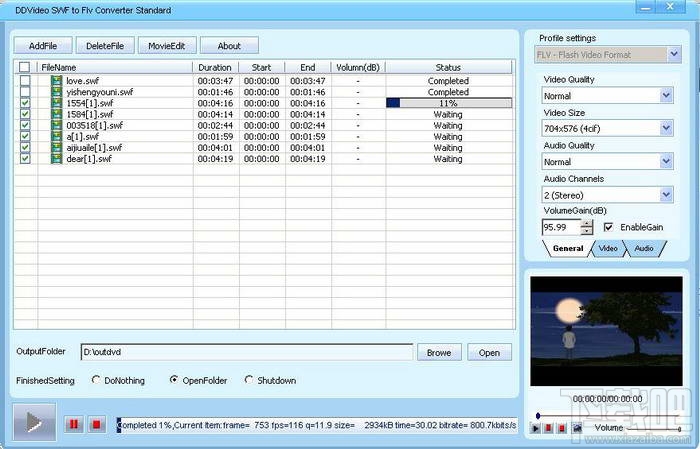Stop the conversion with the red stop icon
Screen dimensions: 700x449
[96, 424]
